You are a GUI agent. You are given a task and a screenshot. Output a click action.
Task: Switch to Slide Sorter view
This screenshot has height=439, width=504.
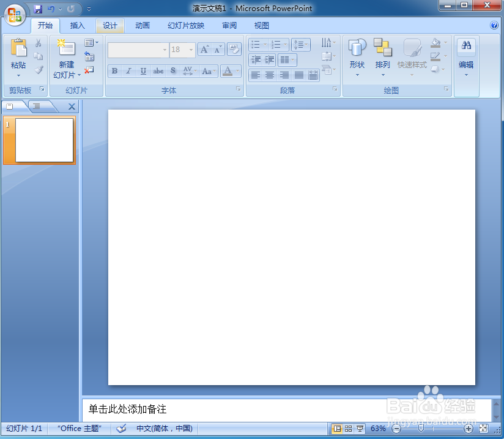[x=349, y=429]
